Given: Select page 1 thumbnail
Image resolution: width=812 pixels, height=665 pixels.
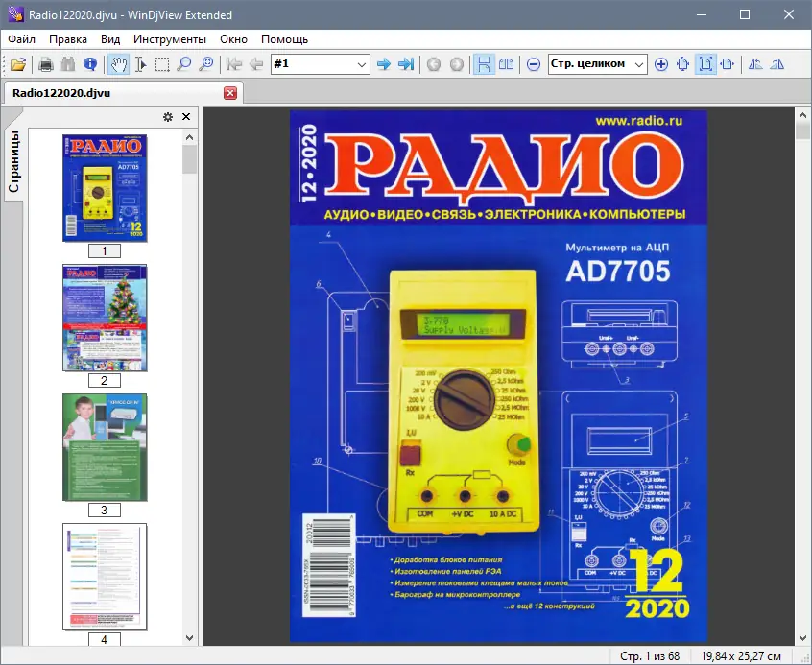Looking at the screenshot, I should 105,188.
